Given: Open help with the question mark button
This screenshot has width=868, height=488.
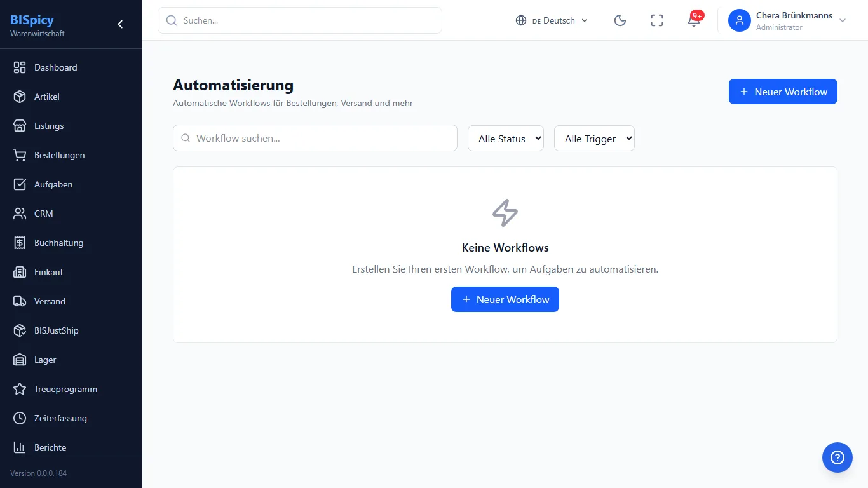Looking at the screenshot, I should (x=837, y=457).
